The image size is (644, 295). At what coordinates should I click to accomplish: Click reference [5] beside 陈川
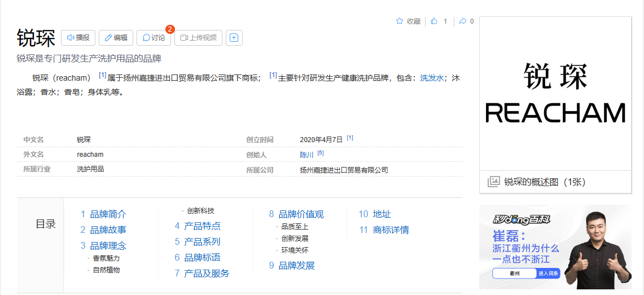(321, 153)
